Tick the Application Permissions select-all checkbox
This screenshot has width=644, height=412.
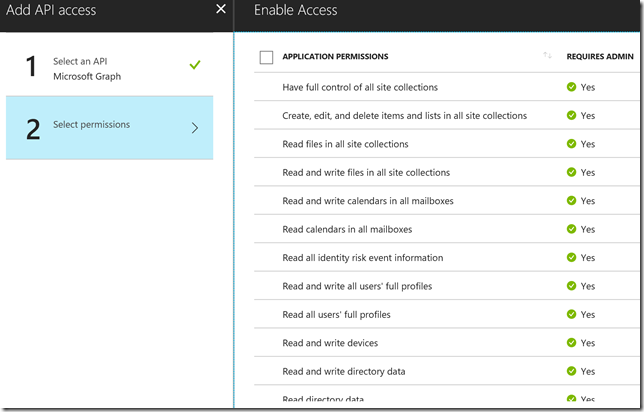tap(266, 57)
